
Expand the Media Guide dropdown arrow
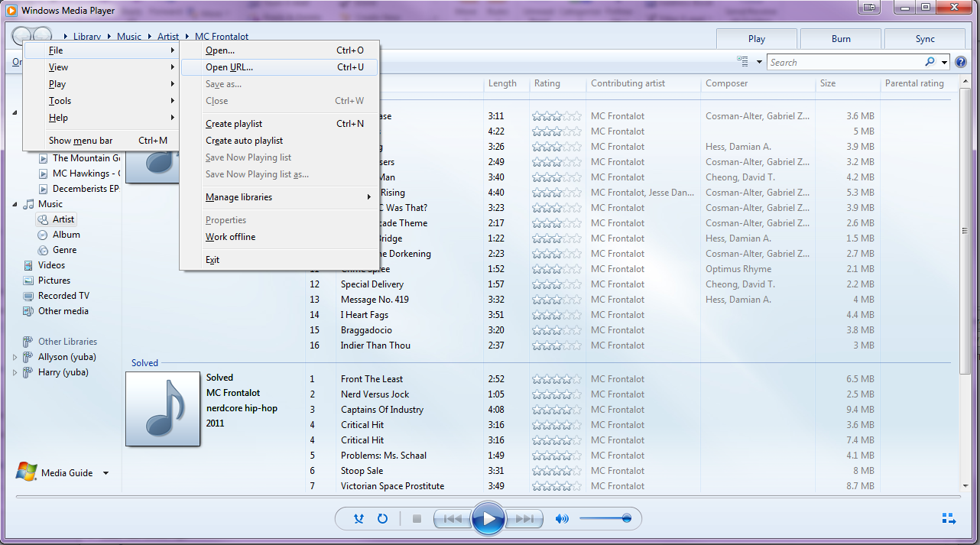tap(106, 473)
